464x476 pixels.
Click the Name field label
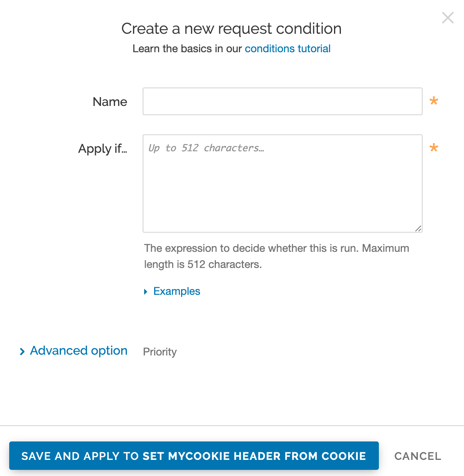point(110,101)
